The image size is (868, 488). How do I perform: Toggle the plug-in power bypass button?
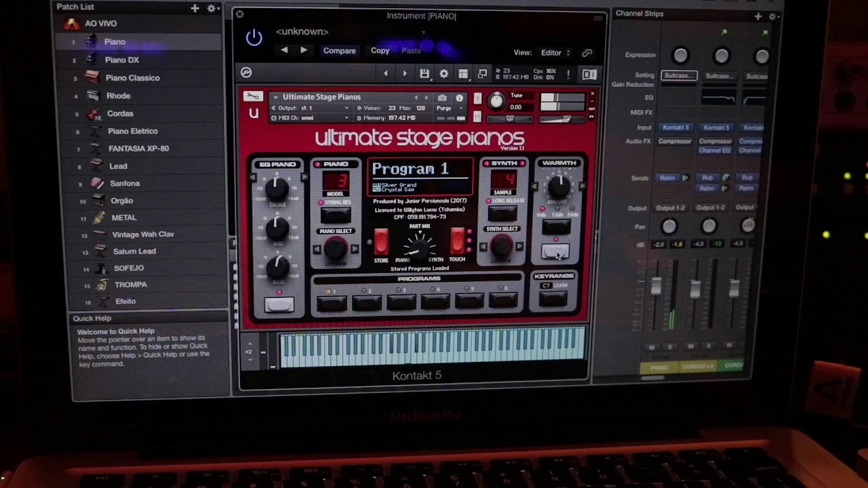click(x=254, y=38)
